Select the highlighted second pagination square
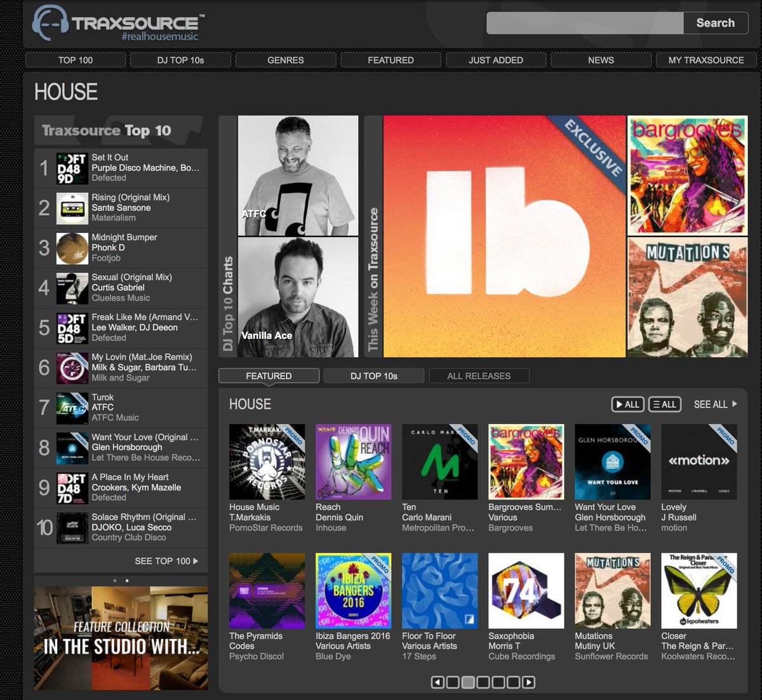Viewport: 762px width, 700px height. tap(468, 682)
